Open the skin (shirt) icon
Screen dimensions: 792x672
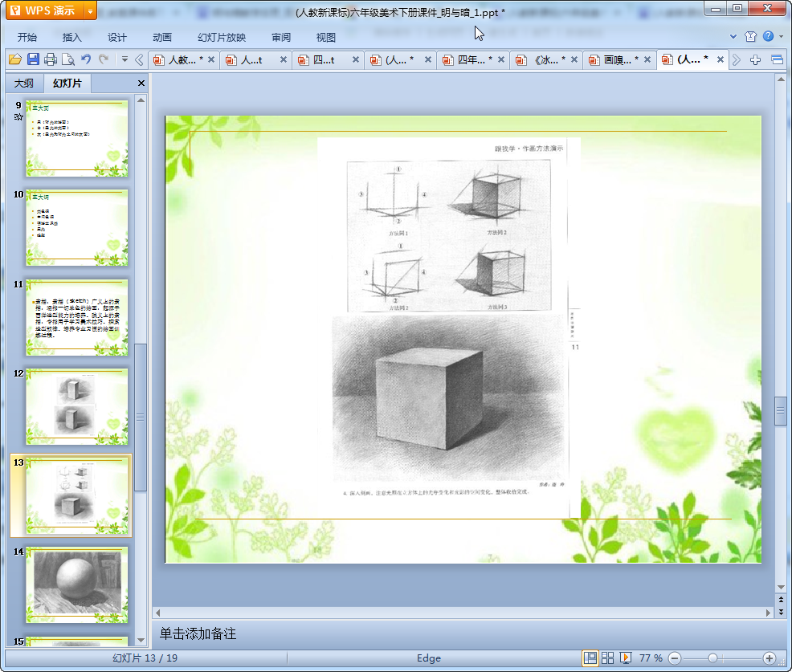point(751,37)
